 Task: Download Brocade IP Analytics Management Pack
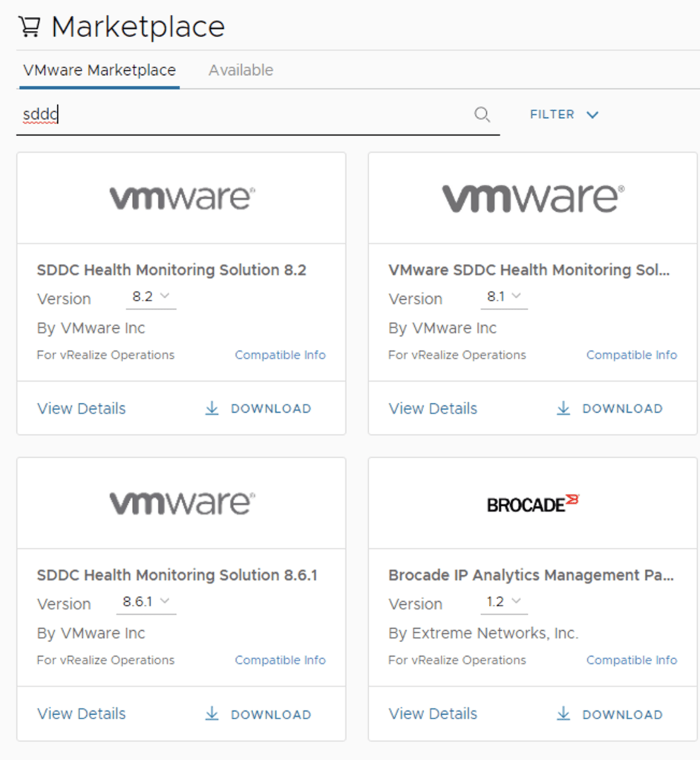point(609,714)
